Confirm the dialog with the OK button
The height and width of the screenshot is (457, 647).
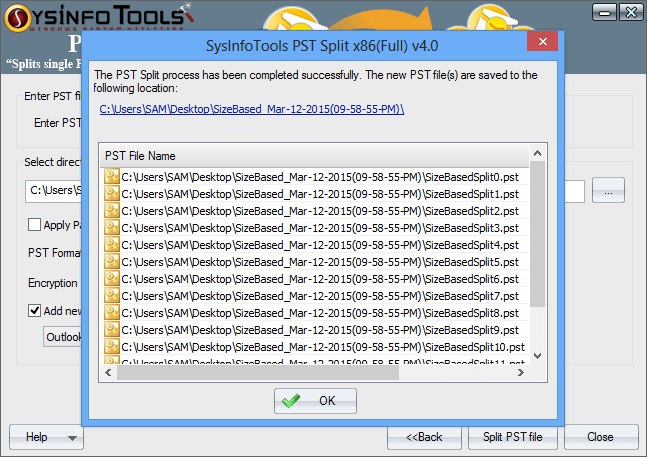click(315, 400)
